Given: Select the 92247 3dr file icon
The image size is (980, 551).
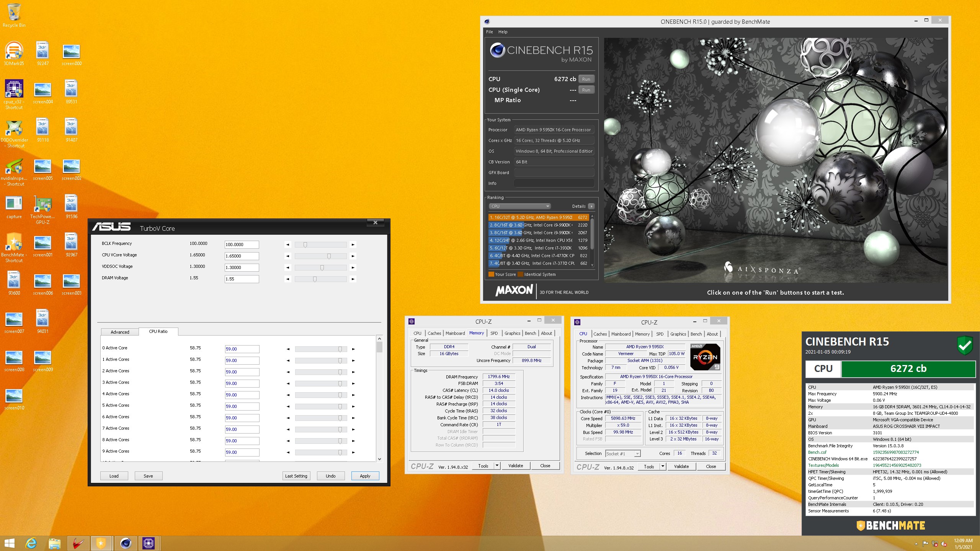Looking at the screenshot, I should click(43, 54).
